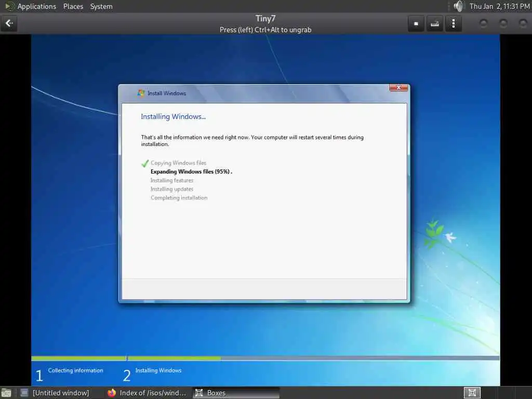Open the three-dot menu in Boxes header

[453, 23]
